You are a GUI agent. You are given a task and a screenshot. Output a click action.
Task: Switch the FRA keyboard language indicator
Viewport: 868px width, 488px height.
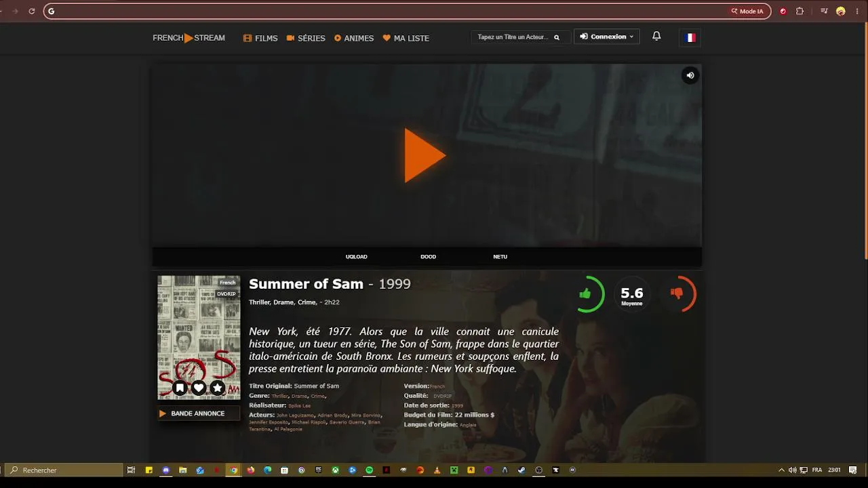click(817, 470)
